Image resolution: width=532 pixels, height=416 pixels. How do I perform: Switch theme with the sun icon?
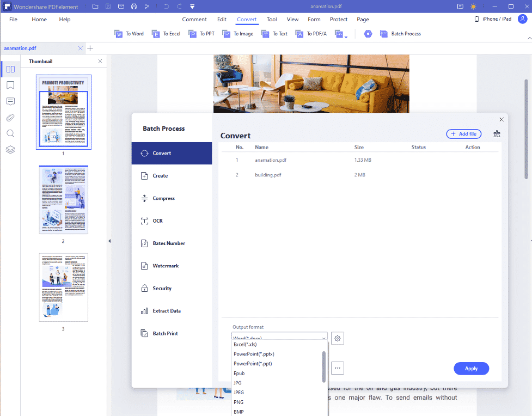(x=473, y=7)
